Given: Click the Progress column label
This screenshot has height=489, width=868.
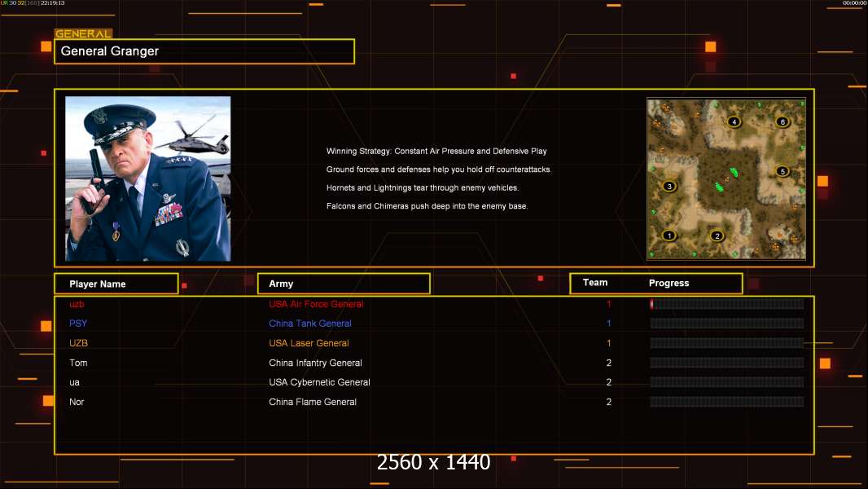Looking at the screenshot, I should click(669, 284).
